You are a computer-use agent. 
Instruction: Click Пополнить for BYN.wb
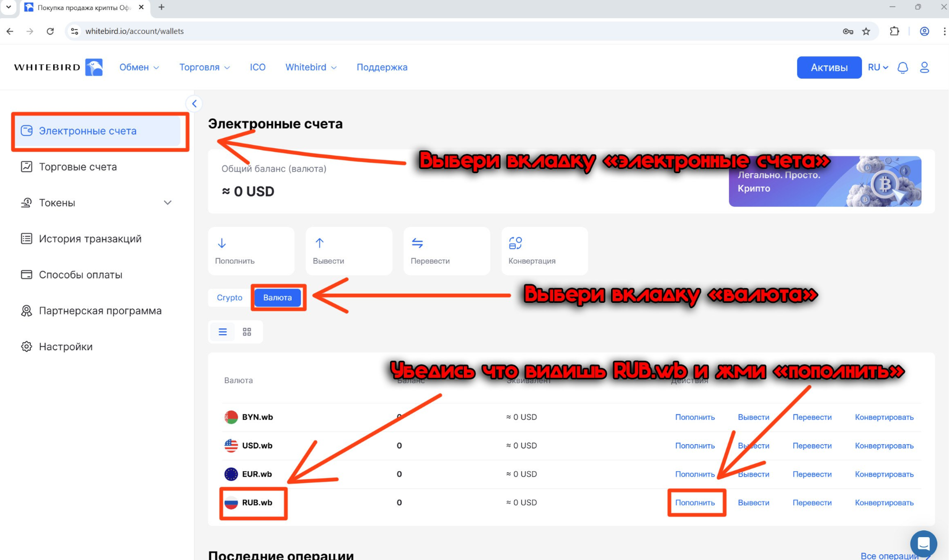point(695,417)
